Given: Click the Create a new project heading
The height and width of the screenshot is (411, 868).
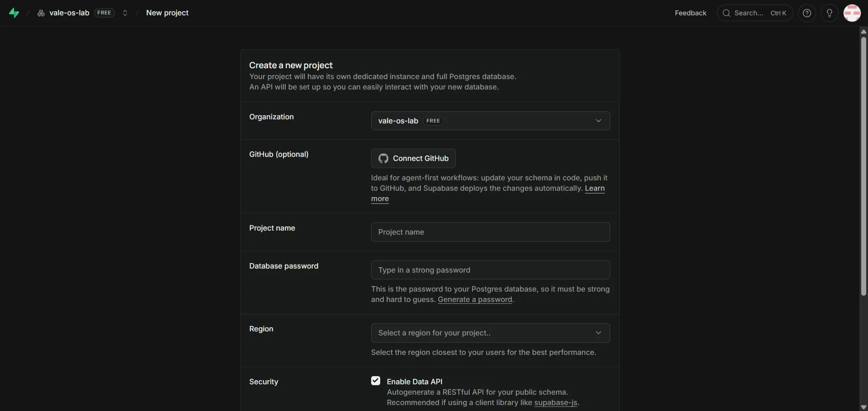Looking at the screenshot, I should click(291, 66).
